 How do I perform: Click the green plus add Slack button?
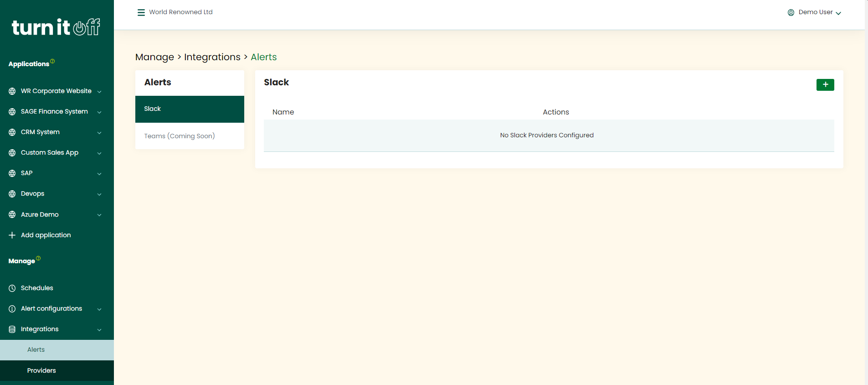click(825, 85)
